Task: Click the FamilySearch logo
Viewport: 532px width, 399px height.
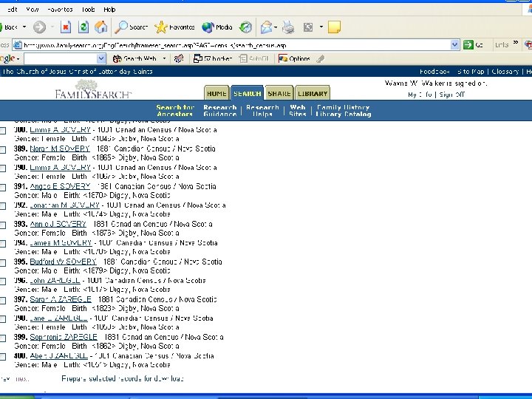Action: coord(93,89)
